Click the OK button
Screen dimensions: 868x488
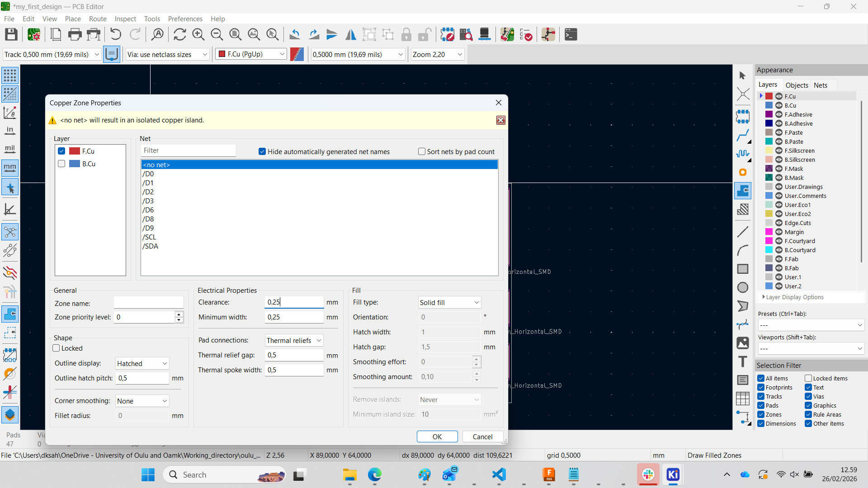pos(437,436)
